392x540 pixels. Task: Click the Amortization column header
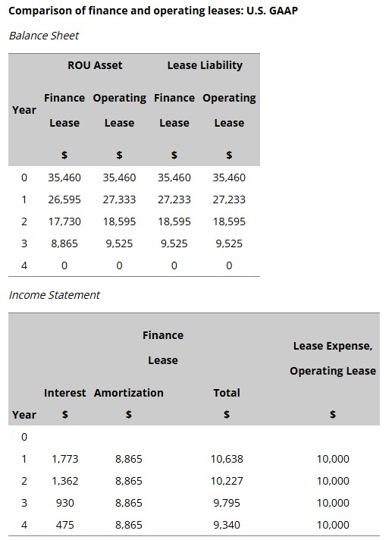coord(129,393)
